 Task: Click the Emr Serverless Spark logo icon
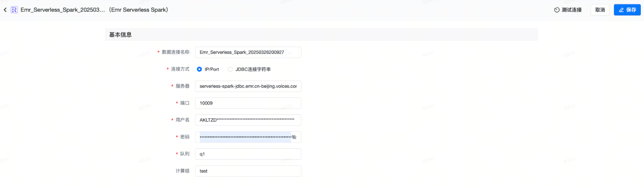(14, 10)
